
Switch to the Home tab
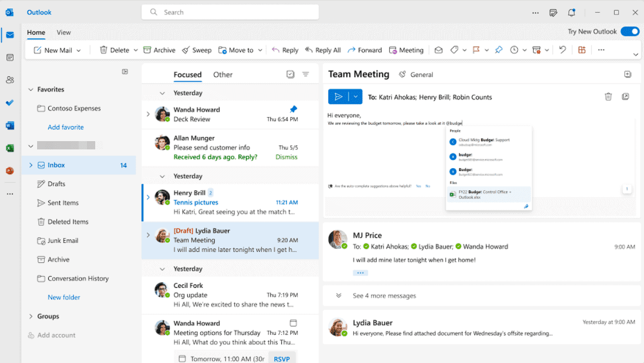[36, 33]
